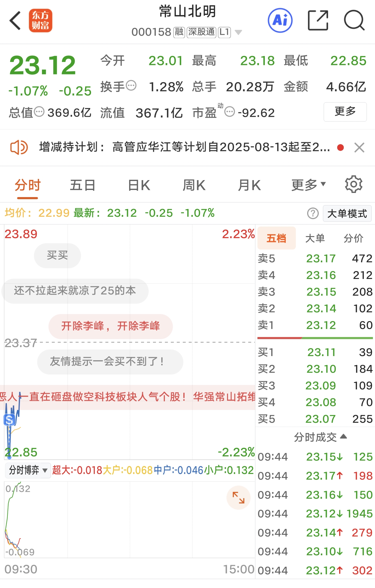Tap the 小户:0.132 indicator value
375x588 pixels.
(x=229, y=470)
